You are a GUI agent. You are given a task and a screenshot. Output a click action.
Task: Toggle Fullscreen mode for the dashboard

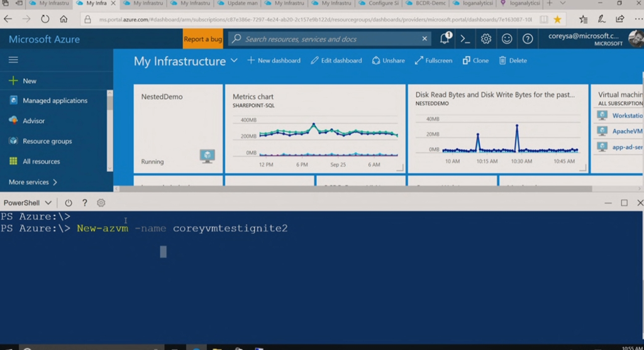point(433,61)
